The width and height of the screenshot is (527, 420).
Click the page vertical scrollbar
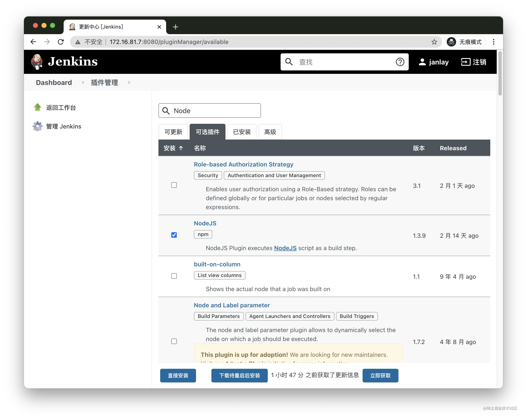pos(500,73)
